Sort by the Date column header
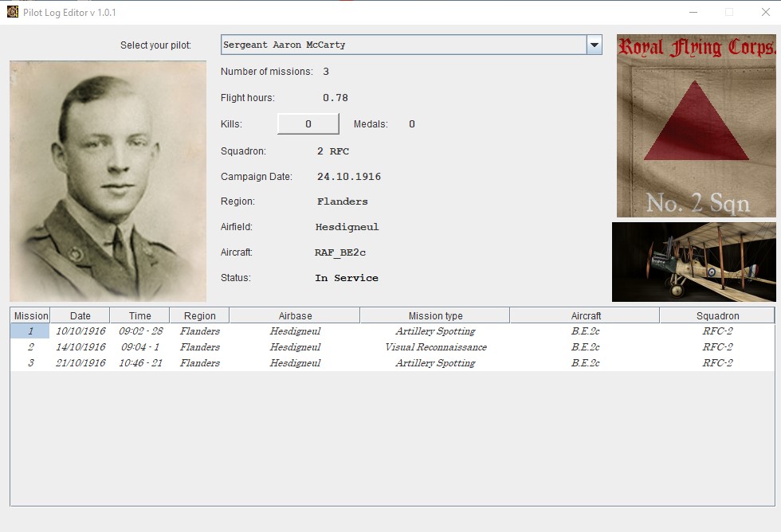 (x=80, y=315)
